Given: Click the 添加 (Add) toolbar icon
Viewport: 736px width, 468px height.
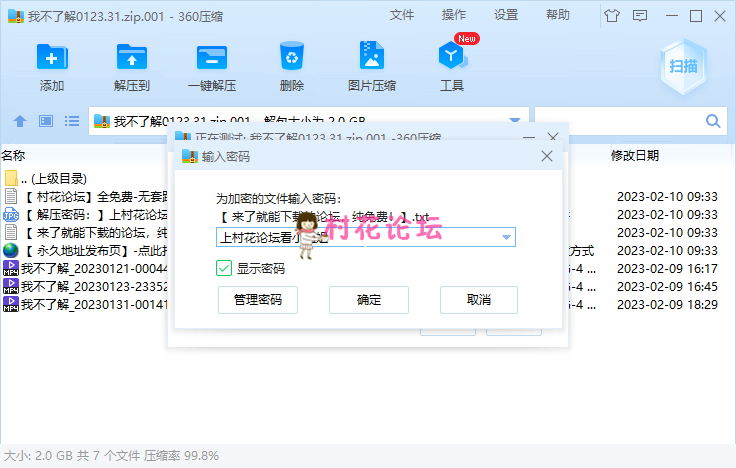Looking at the screenshot, I should (52, 58).
